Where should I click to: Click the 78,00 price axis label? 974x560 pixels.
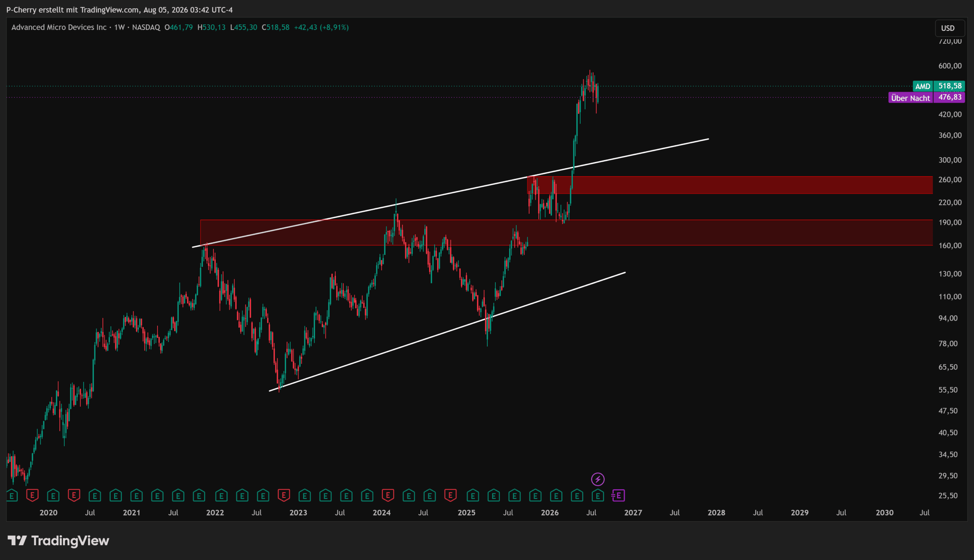tap(948, 344)
